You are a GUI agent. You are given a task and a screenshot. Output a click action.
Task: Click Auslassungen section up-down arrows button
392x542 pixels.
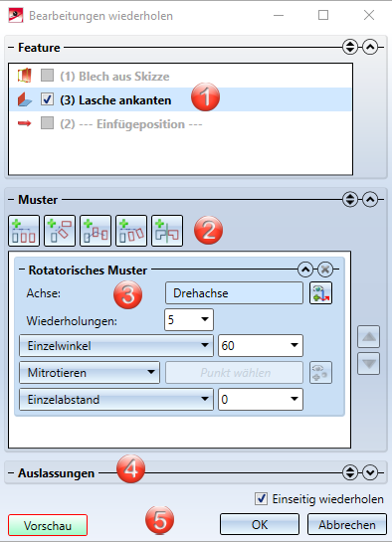(350, 472)
